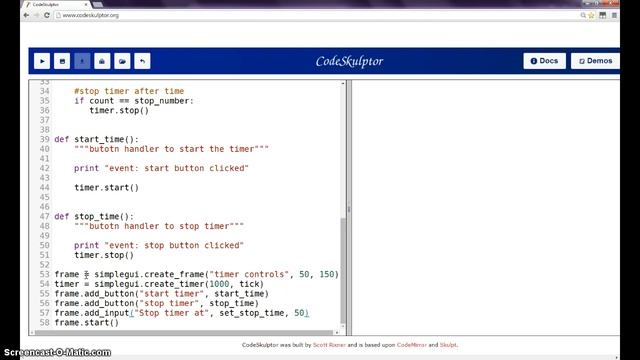Viewport: 640px width, 360px height.
Task: Reload the page with refresh icon
Action: click(x=47, y=15)
